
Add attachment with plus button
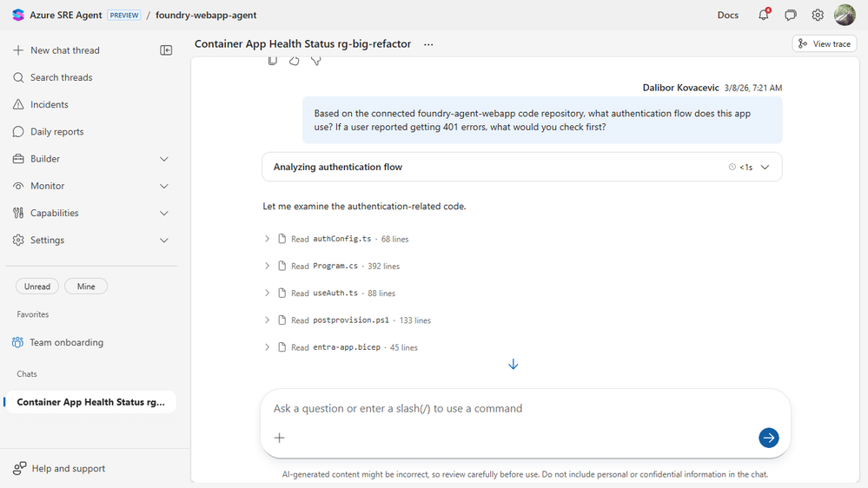[280, 439]
